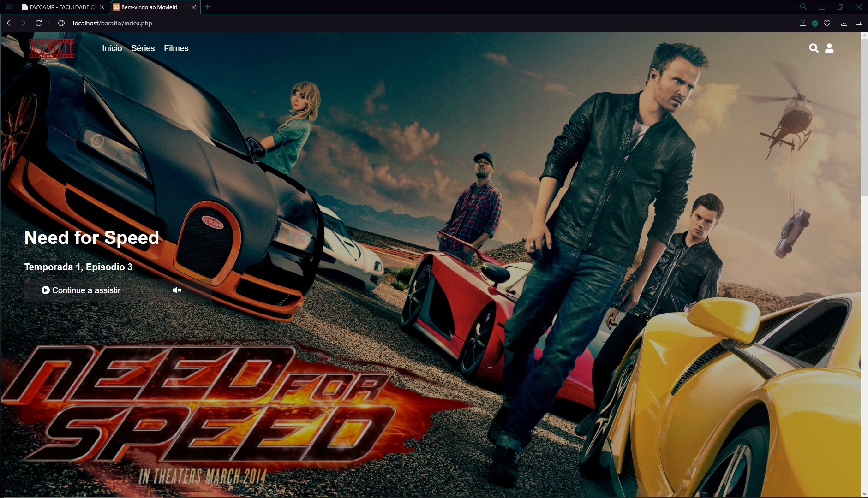Image resolution: width=868 pixels, height=498 pixels.
Task: Click the site info globe icon
Action: tap(61, 23)
